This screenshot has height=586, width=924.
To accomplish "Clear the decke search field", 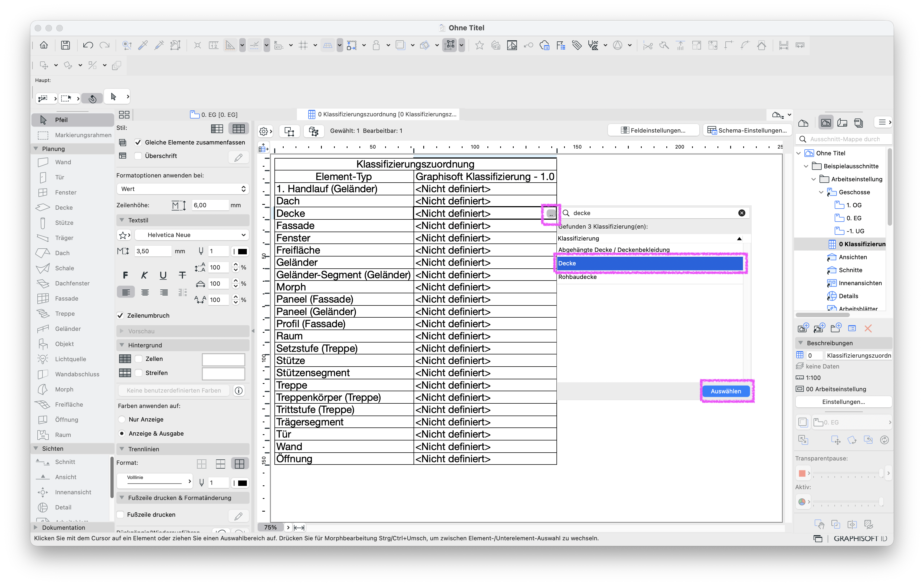I will tap(742, 213).
